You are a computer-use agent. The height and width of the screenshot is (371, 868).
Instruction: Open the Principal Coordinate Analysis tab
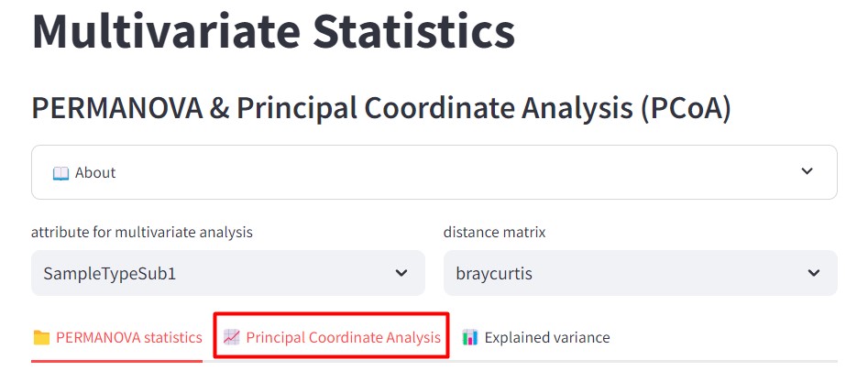pyautogui.click(x=343, y=338)
